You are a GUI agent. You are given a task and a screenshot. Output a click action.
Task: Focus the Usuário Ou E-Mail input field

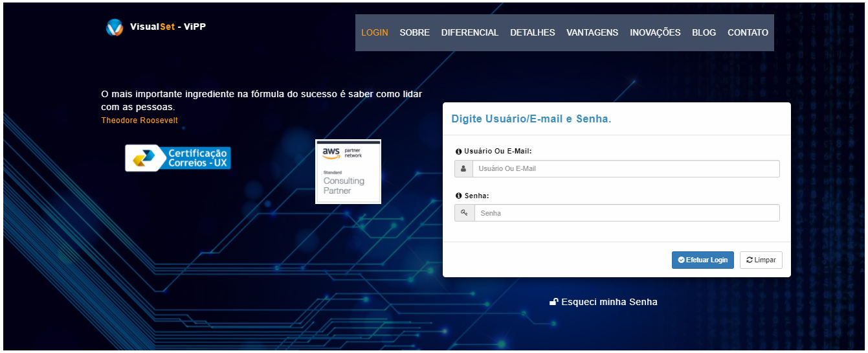pyautogui.click(x=626, y=168)
